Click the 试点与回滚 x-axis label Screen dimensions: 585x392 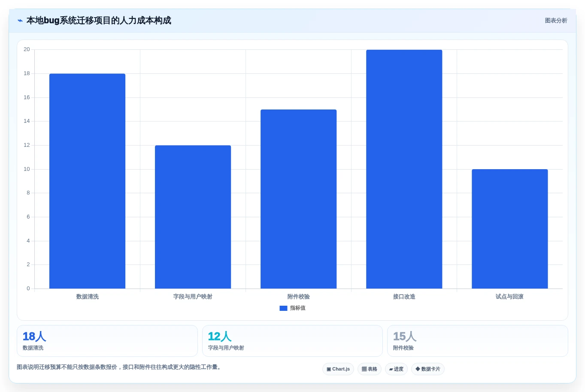click(509, 297)
